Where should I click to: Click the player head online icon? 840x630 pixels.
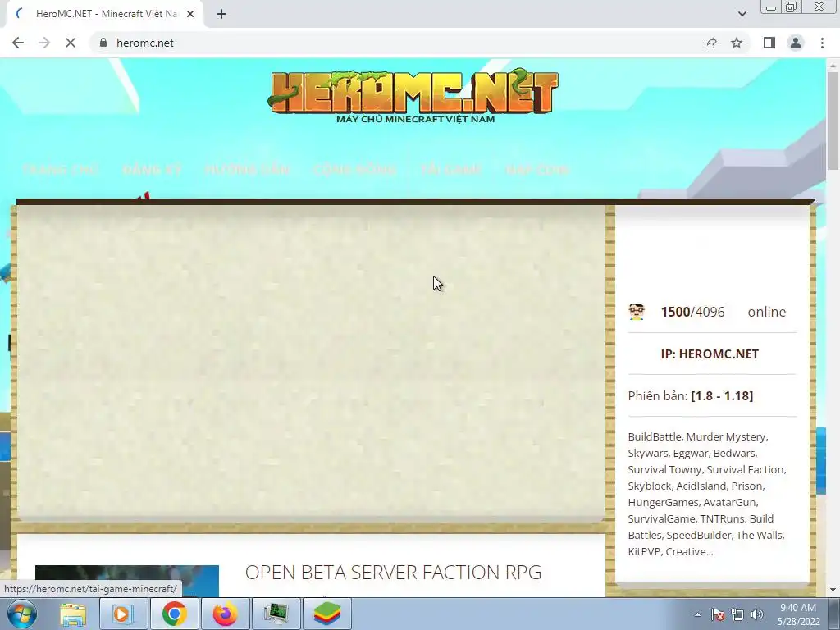(637, 312)
